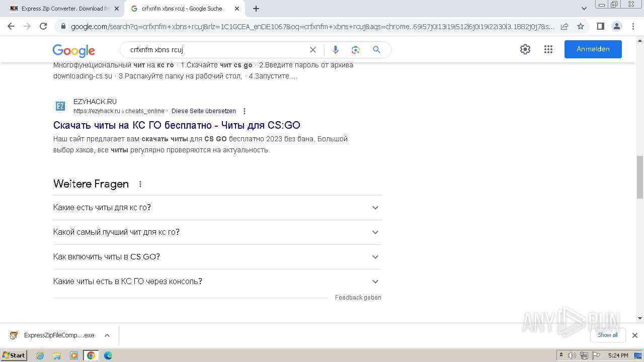Open File Explorer from the taskbar
The width and height of the screenshot is (644, 362).
click(57, 355)
